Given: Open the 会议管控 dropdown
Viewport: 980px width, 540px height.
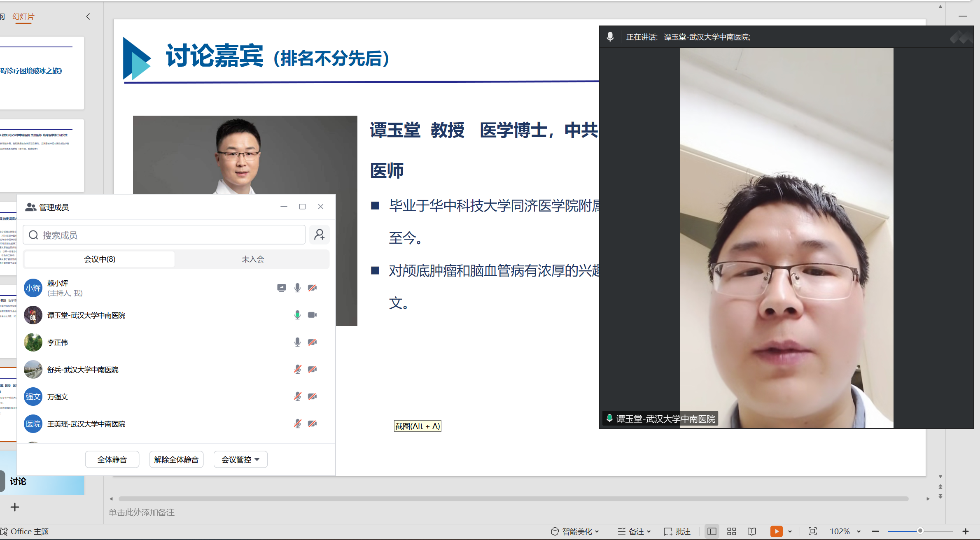Looking at the screenshot, I should (240, 459).
